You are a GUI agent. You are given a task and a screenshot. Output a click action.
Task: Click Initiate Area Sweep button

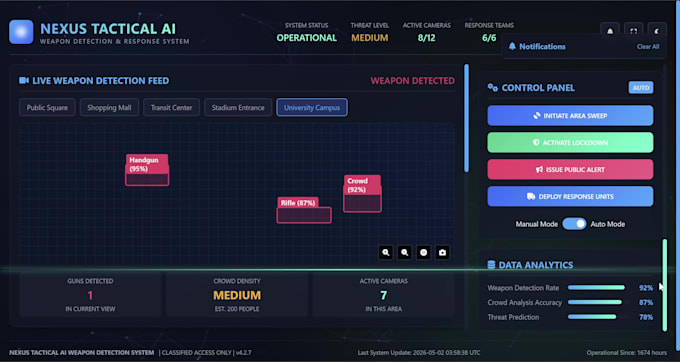[570, 116]
